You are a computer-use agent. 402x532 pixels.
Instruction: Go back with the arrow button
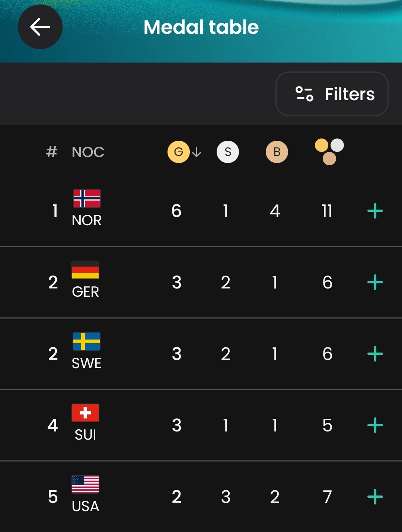click(x=40, y=27)
